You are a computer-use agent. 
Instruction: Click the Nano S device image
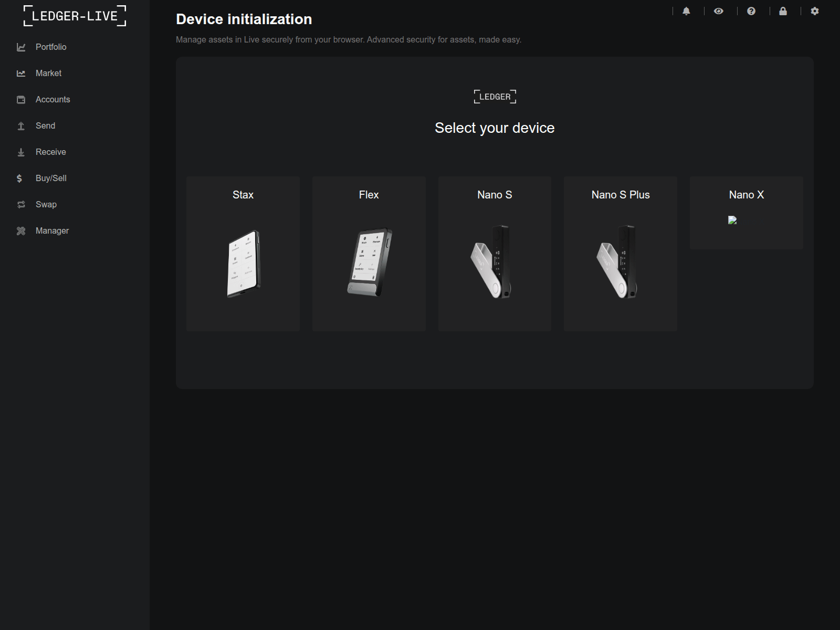click(491, 262)
